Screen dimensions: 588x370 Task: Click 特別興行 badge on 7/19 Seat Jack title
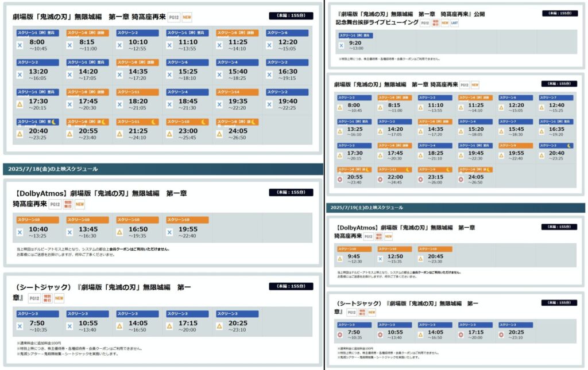pyautogui.click(x=362, y=312)
